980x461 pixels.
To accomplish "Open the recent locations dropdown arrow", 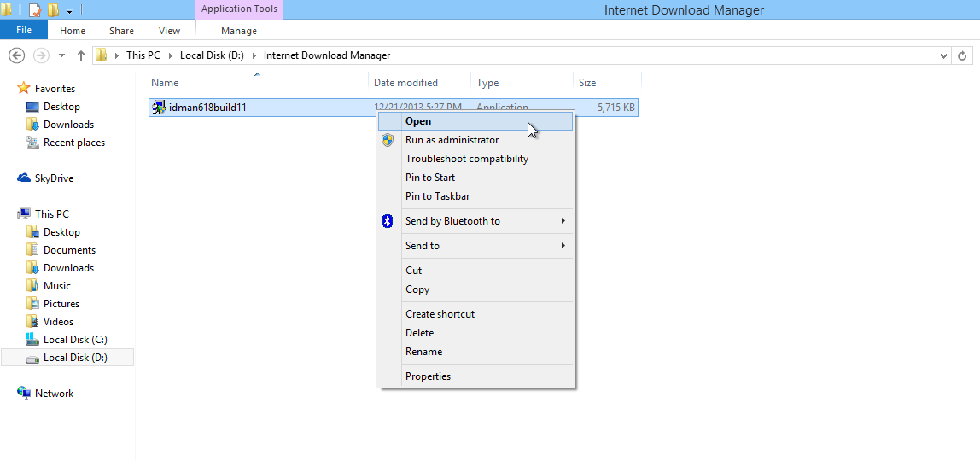I will [61, 55].
